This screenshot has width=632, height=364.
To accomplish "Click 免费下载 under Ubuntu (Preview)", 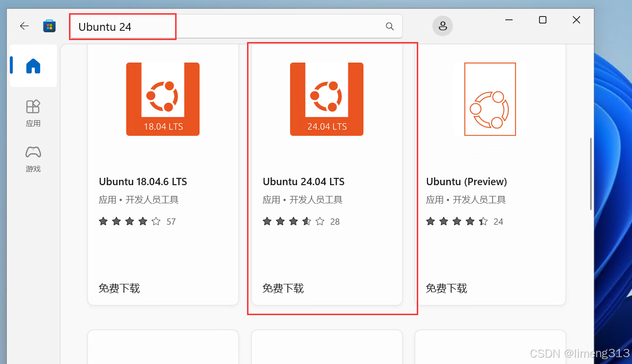I will tap(447, 288).
